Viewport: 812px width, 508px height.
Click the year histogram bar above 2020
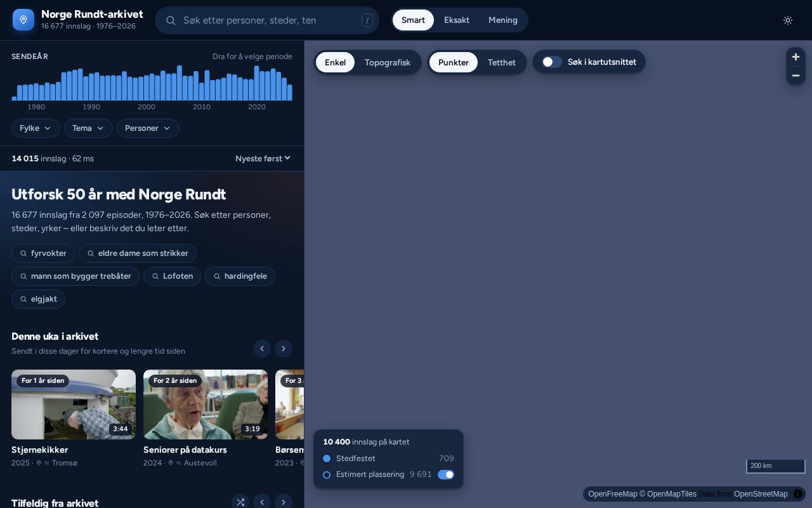coord(257,83)
